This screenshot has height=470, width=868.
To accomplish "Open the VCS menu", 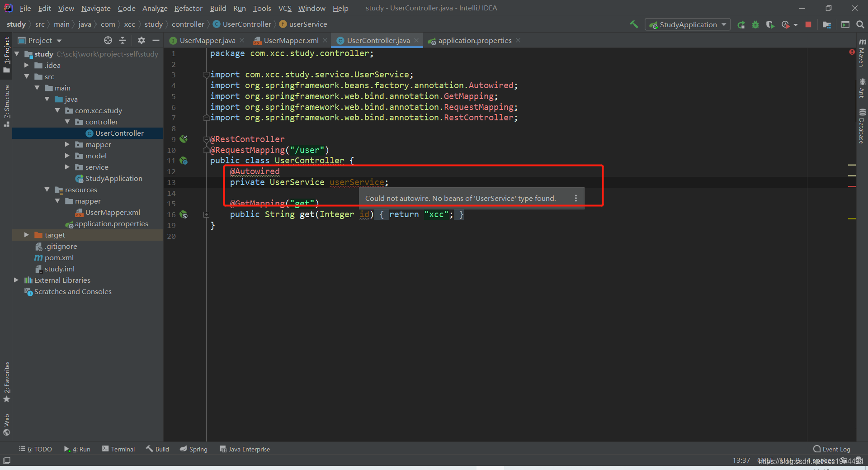I will coord(285,8).
